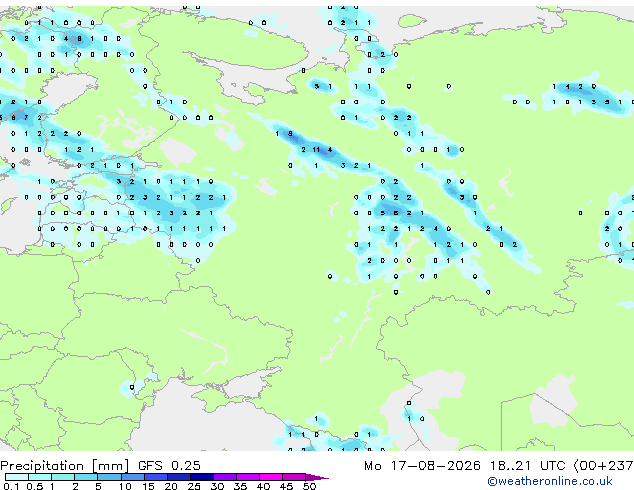The width and height of the screenshot is (634, 490).
Task: Click the legend scale label "40"
Action: (x=263, y=486)
